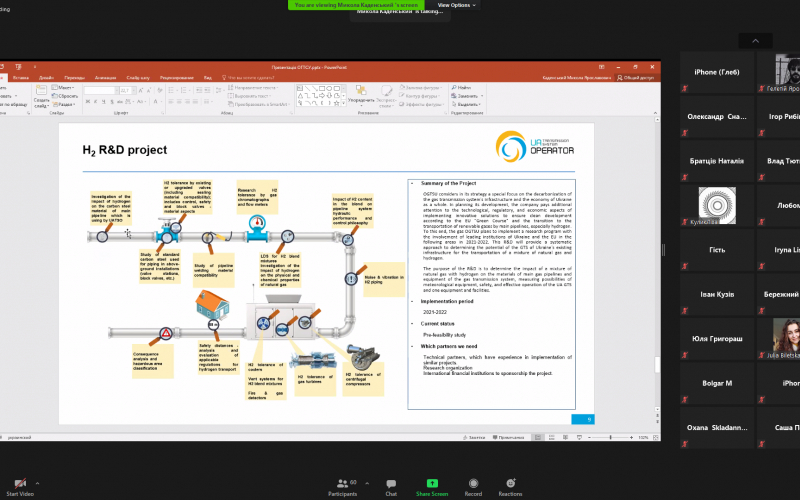Open the Дизайн ribbon tab
This screenshot has width=800, height=500.
tap(46, 78)
